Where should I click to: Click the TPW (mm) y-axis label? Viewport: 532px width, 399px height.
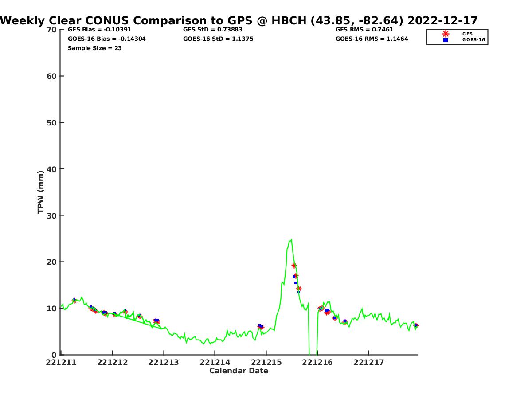[x=41, y=192]
